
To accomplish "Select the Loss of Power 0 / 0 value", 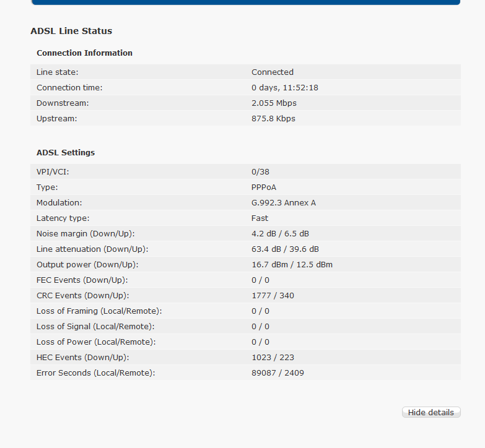I will (x=260, y=342).
